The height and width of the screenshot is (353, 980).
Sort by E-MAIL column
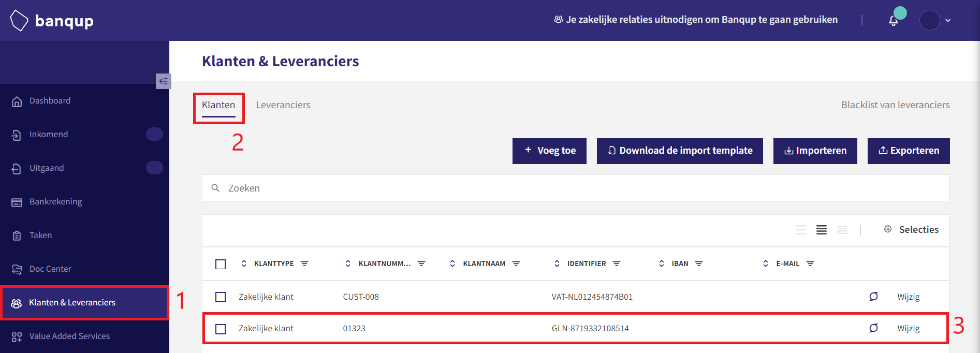point(766,263)
